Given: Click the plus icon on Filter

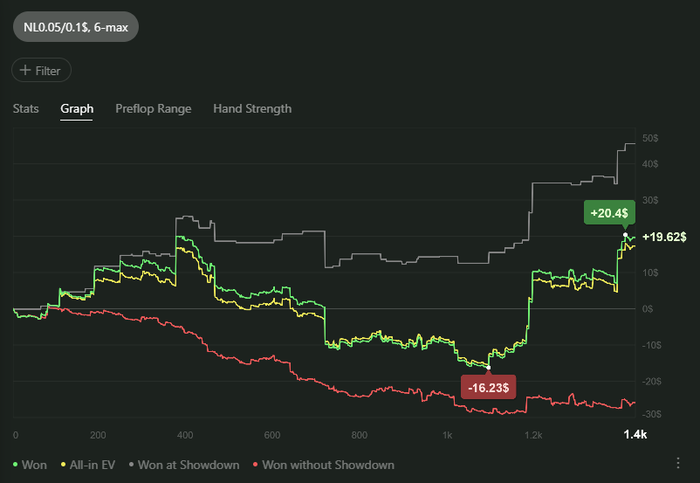Looking at the screenshot, I should (x=25, y=71).
